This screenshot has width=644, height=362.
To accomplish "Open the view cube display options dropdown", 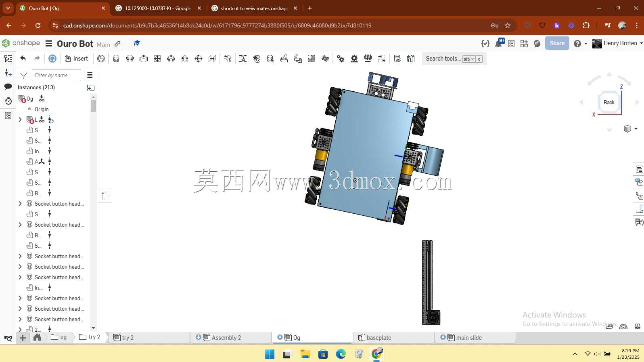I will (x=630, y=129).
